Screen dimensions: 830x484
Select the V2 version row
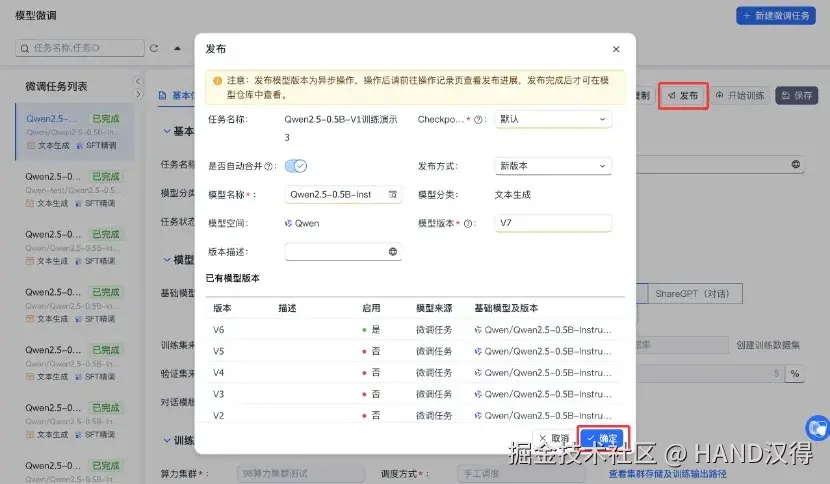point(415,415)
